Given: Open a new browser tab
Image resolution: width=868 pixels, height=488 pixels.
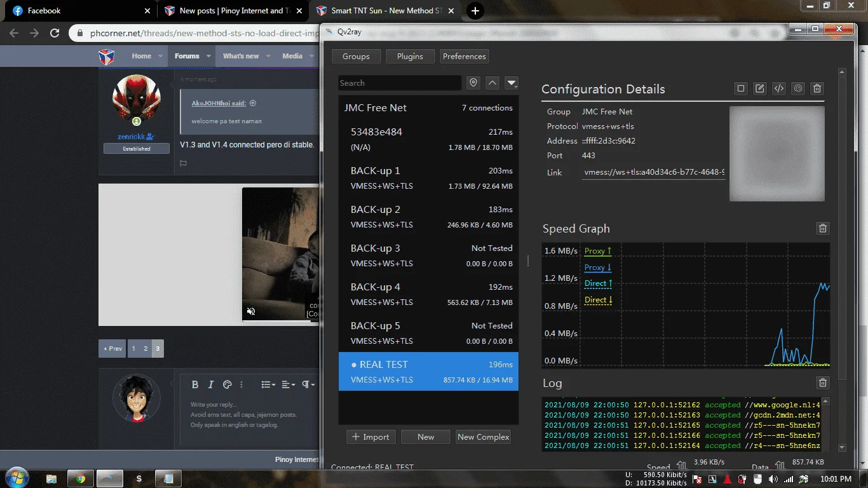Looking at the screenshot, I should (x=475, y=11).
